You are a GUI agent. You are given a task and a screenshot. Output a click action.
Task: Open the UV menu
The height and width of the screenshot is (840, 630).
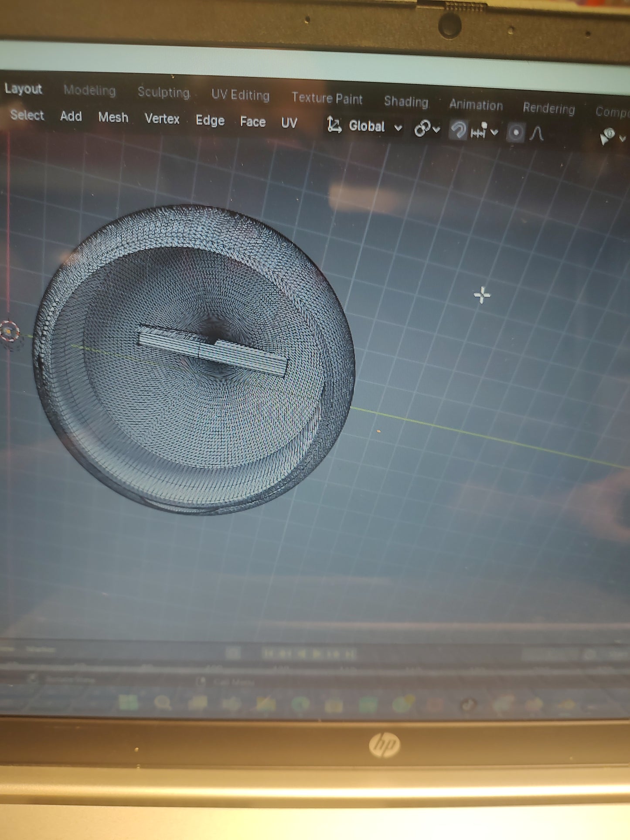(289, 123)
